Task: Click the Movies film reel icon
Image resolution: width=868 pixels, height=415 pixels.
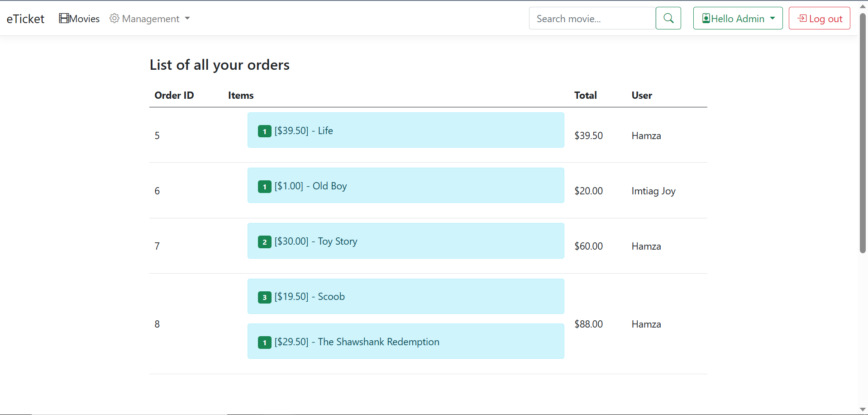Action: tap(63, 18)
